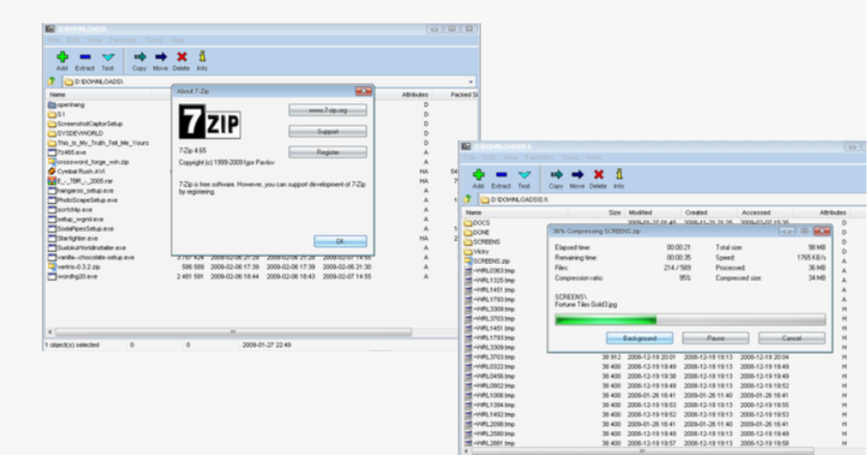Click horizontal scrollbar in window behind About dialog
868x455 pixels.
(x=233, y=332)
